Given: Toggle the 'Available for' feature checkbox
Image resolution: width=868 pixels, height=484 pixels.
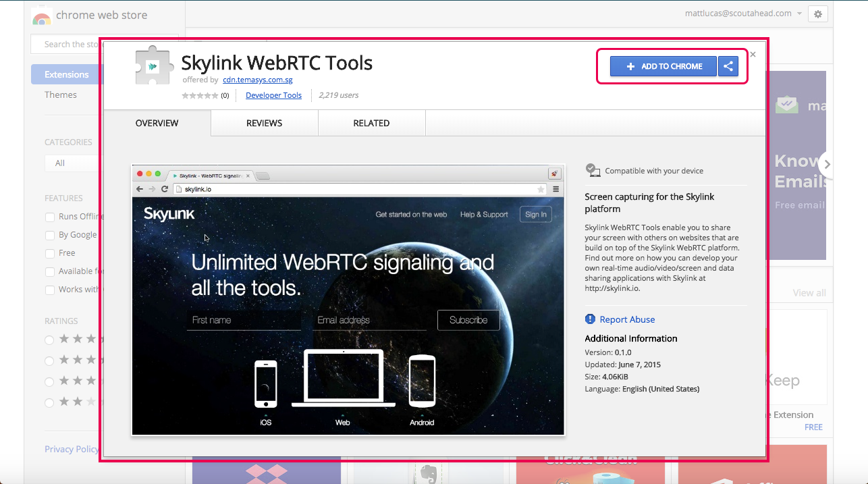Looking at the screenshot, I should click(50, 271).
